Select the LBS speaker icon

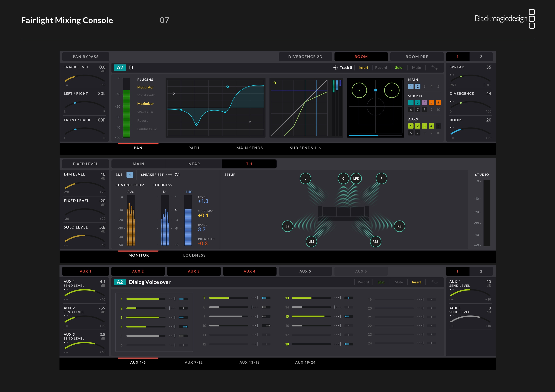[x=311, y=242]
